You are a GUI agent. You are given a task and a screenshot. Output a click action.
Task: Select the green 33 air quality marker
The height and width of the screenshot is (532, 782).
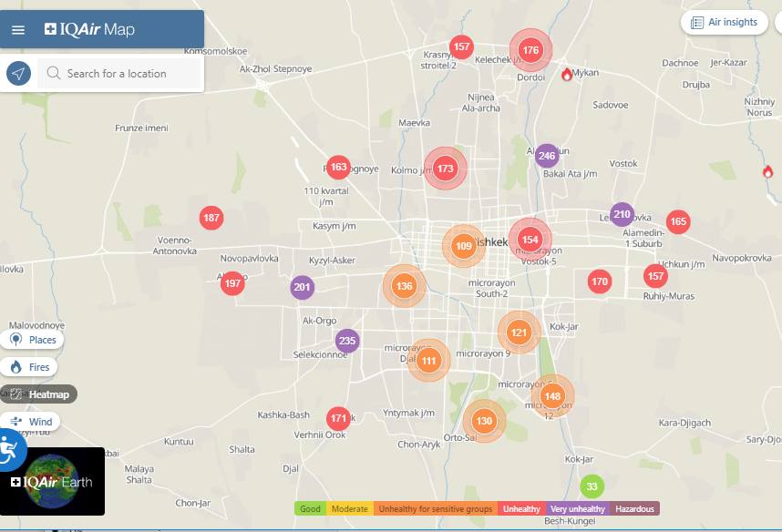pos(592,486)
